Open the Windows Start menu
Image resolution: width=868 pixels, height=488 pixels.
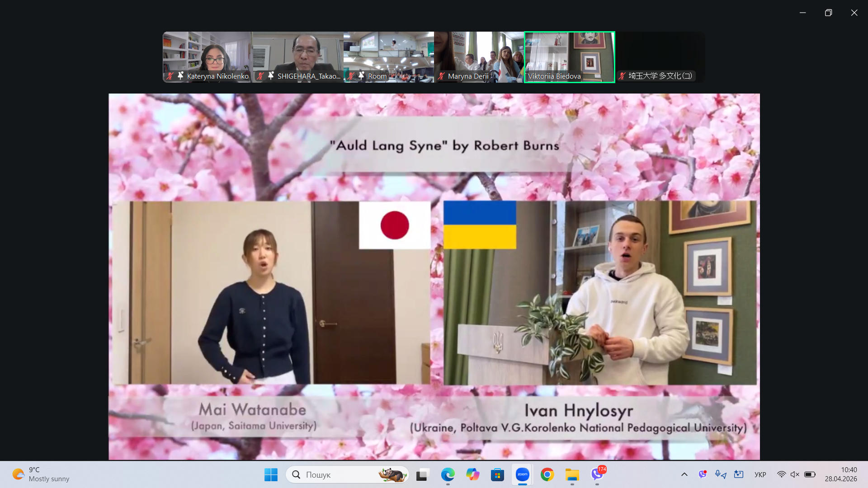click(x=271, y=474)
